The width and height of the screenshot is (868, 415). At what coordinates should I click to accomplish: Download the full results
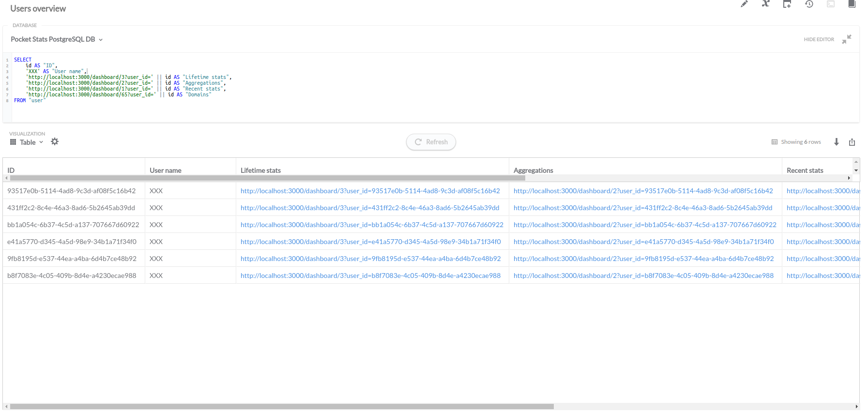coord(836,142)
